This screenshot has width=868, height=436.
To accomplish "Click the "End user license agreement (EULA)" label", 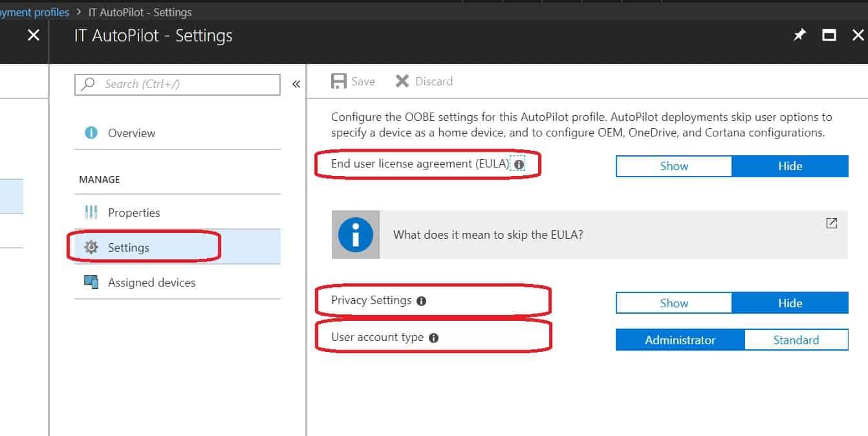I will coord(420,164).
